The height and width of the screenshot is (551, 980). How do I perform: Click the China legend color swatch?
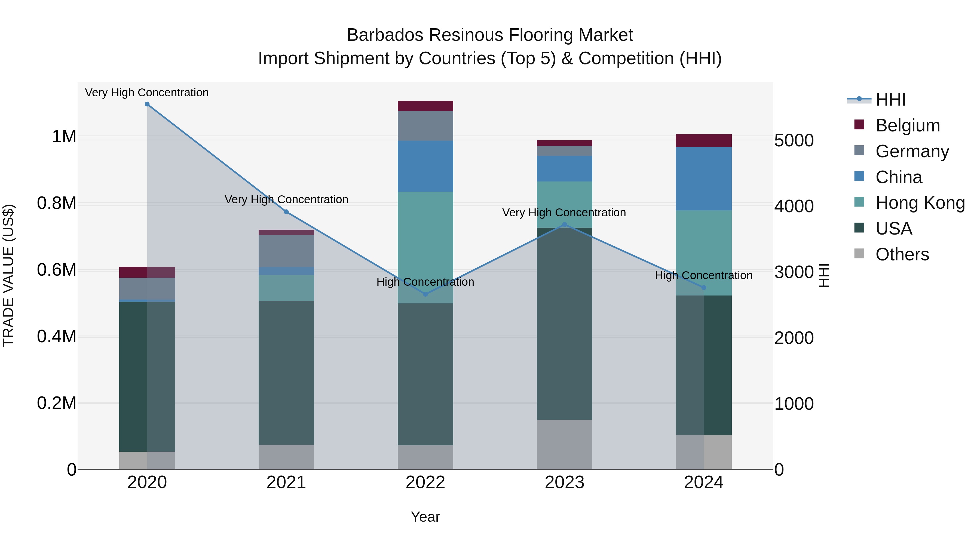[859, 176]
